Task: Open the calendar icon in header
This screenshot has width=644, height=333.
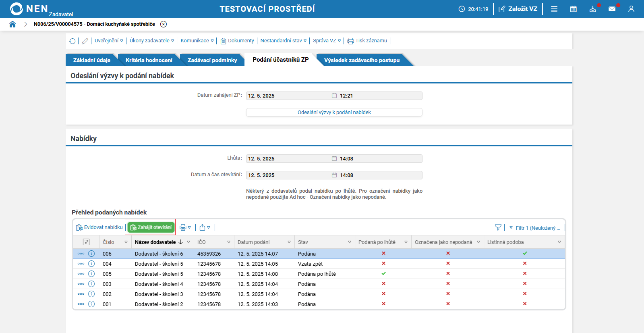Action: pyautogui.click(x=574, y=9)
